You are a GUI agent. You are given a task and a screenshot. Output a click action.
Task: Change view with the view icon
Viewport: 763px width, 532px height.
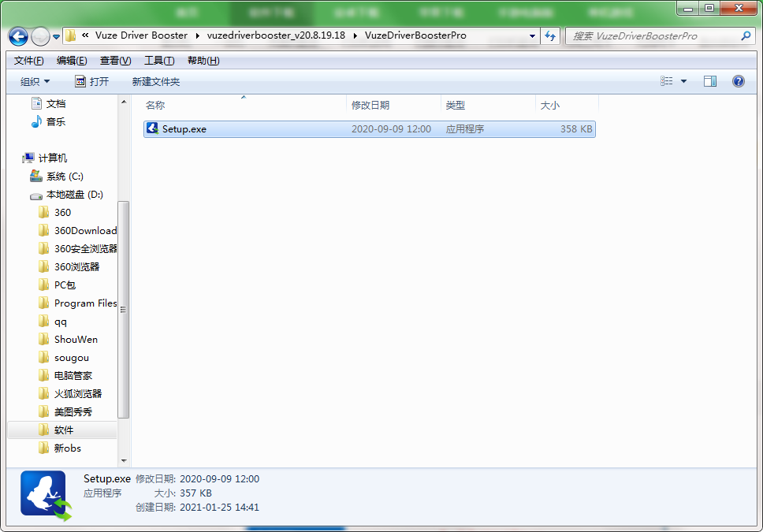667,81
